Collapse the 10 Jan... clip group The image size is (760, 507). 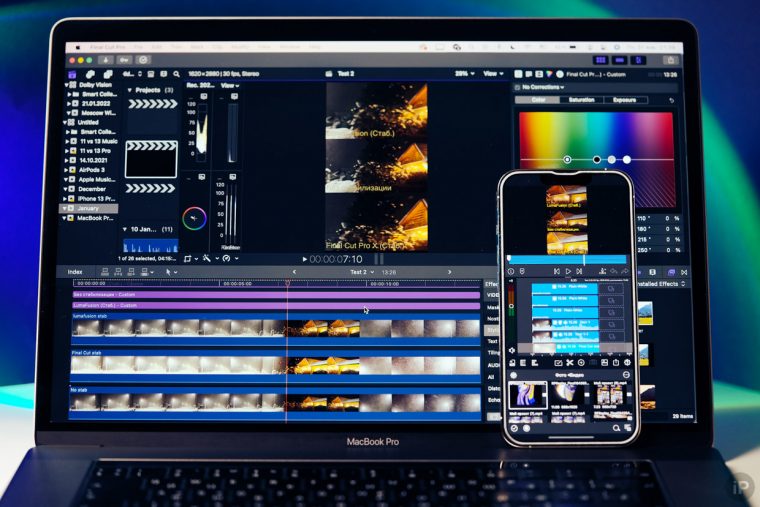(125, 229)
